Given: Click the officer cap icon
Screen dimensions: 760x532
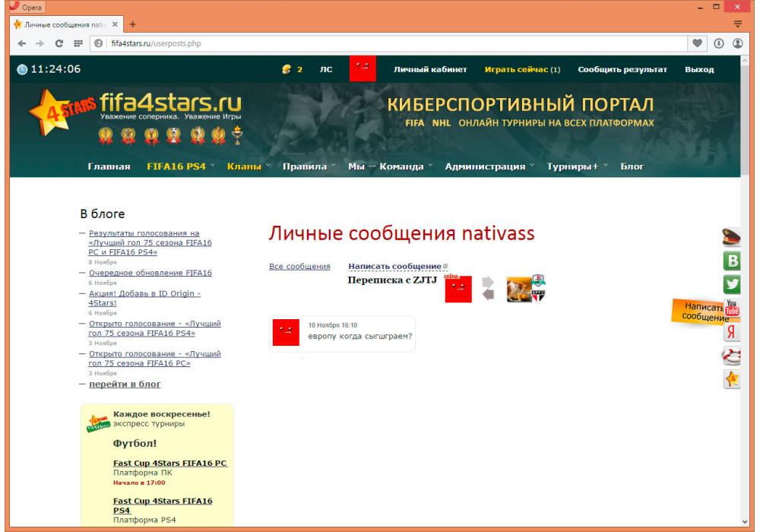Looking at the screenshot, I should 731,238.
